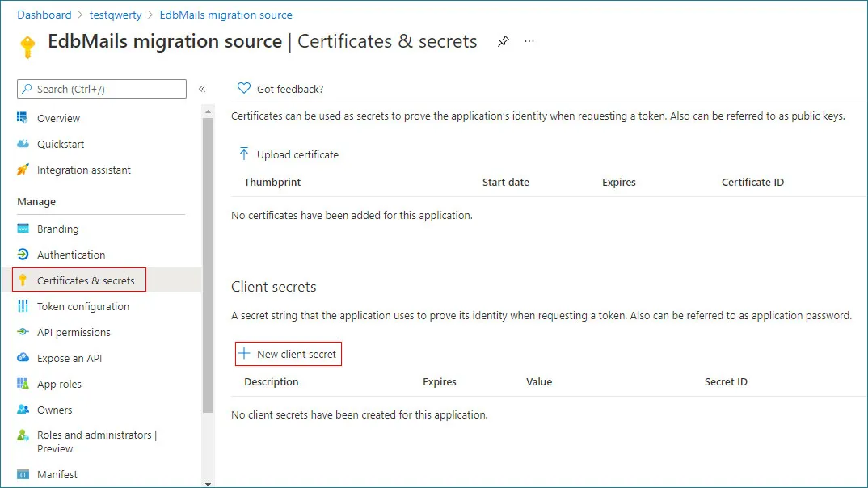
Task: Click the plus icon for new client secret
Action: tap(244, 354)
